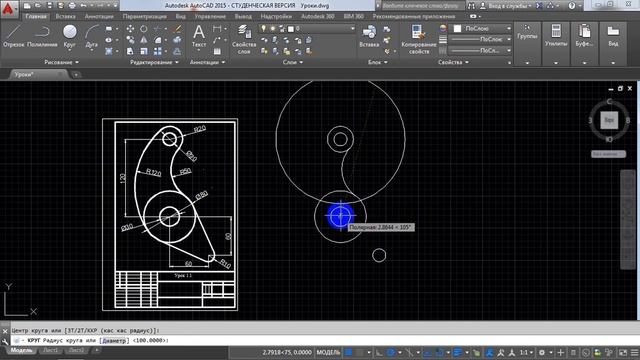
Task: Open the Группы panel button
Action: click(x=527, y=43)
